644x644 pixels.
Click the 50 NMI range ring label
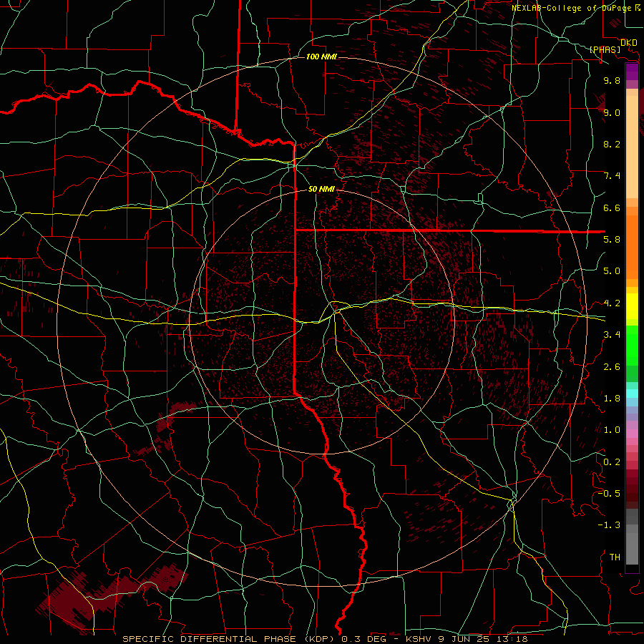click(321, 189)
